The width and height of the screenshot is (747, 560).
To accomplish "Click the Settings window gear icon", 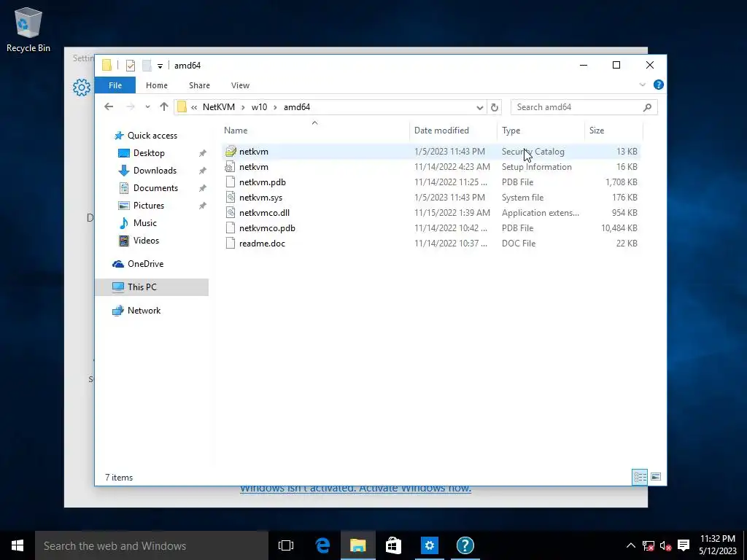I will pos(82,87).
